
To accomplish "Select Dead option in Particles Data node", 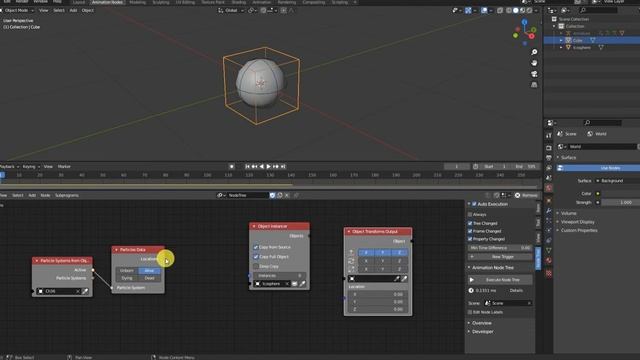I will tap(149, 278).
